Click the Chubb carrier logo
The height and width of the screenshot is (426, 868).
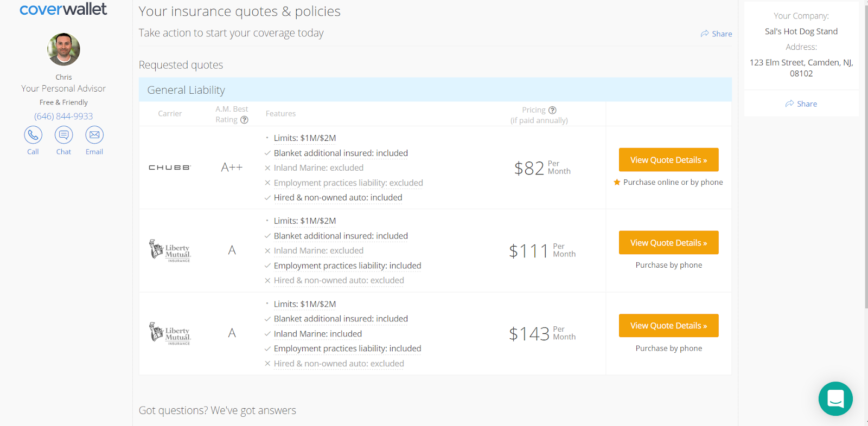click(x=170, y=167)
